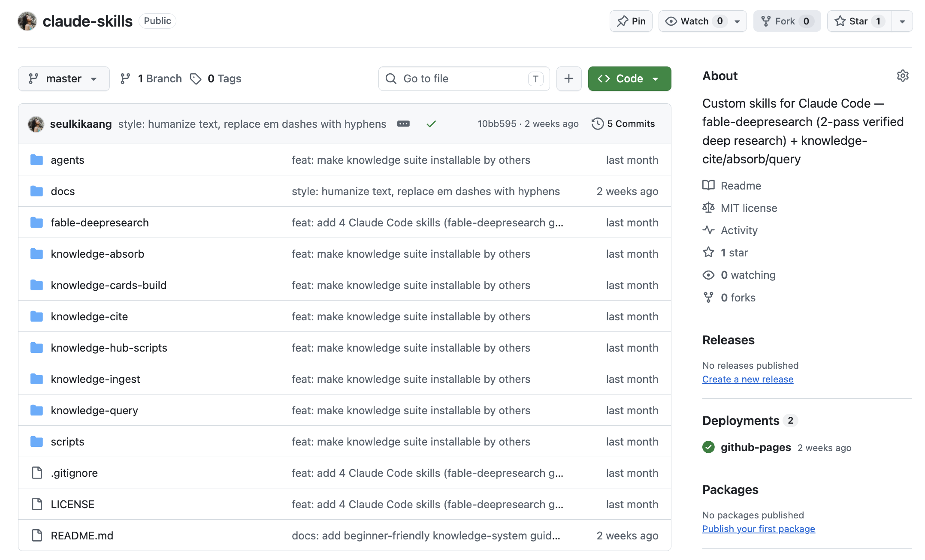Image resolution: width=925 pixels, height=560 pixels.
Task: Open the github-pages deployment
Action: (756, 447)
